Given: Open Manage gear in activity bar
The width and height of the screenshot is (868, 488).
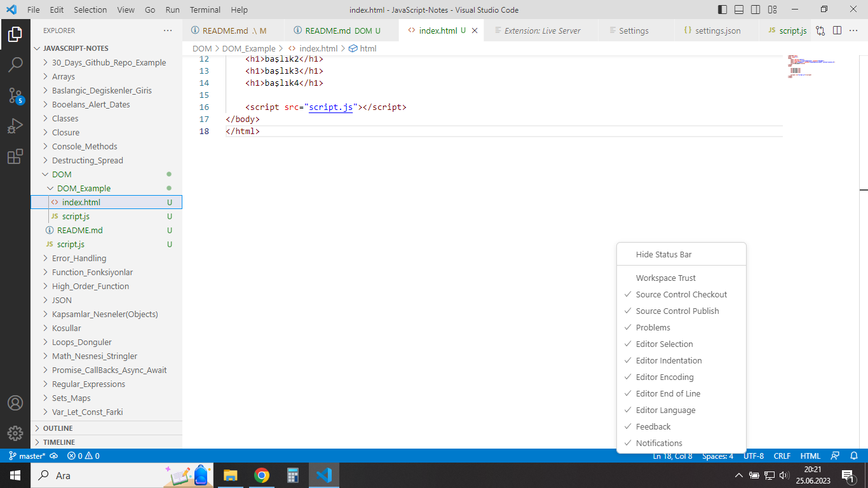Looking at the screenshot, I should [15, 433].
